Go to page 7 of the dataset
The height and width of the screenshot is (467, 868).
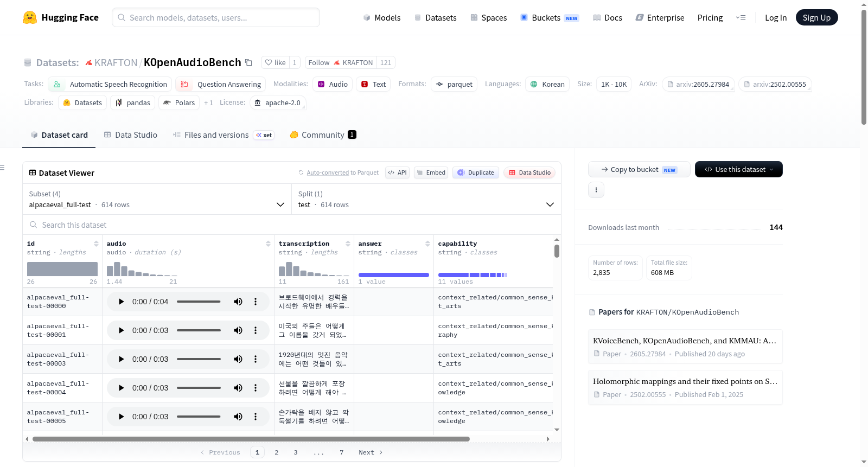pyautogui.click(x=342, y=452)
